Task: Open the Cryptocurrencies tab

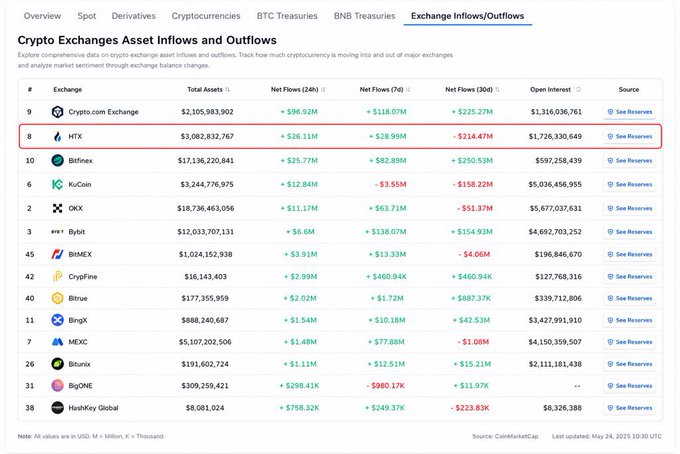Action: click(x=206, y=16)
